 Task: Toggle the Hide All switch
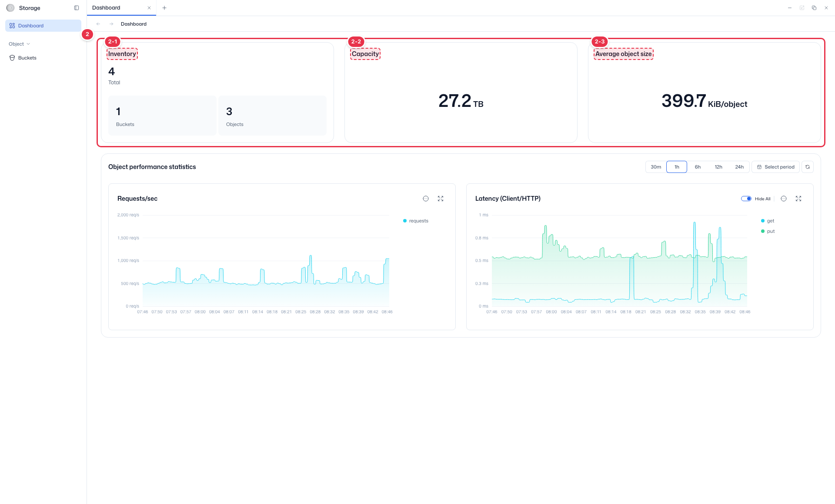(746, 199)
